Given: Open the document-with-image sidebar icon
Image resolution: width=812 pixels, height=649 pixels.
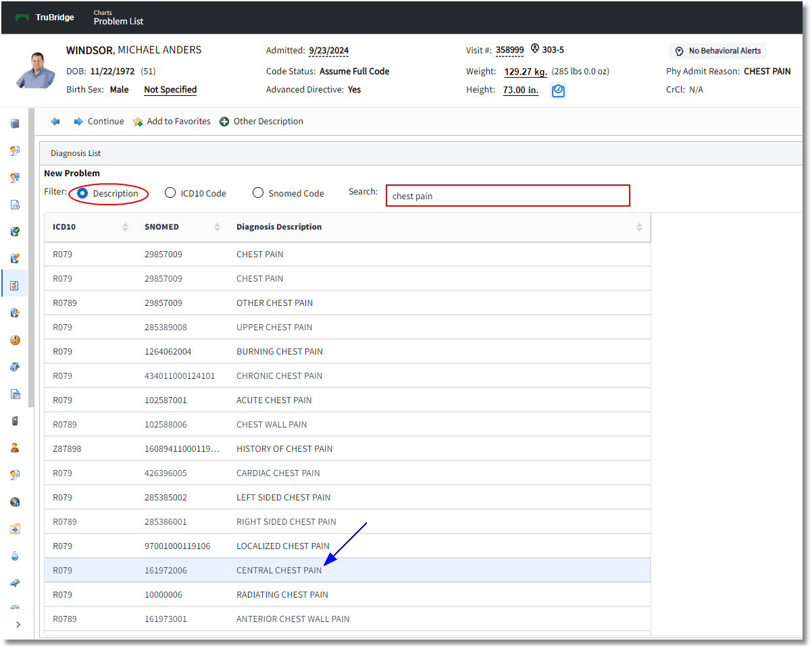Looking at the screenshot, I should (15, 394).
